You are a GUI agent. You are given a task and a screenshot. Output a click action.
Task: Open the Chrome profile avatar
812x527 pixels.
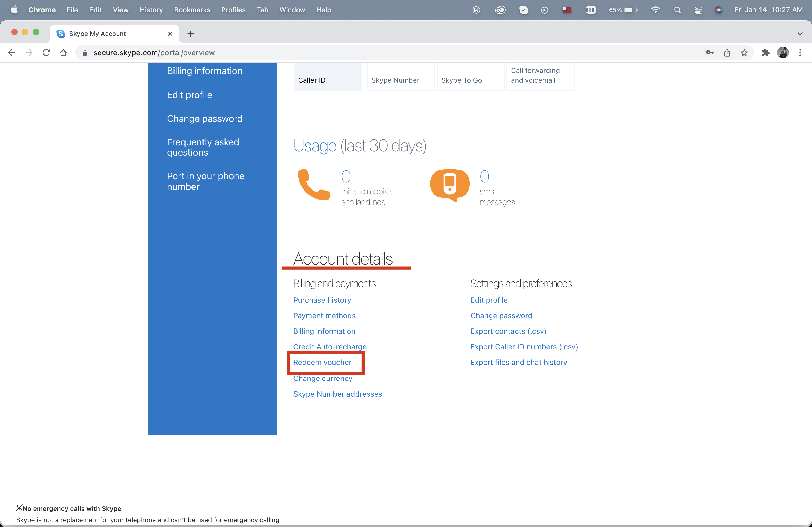tap(783, 53)
